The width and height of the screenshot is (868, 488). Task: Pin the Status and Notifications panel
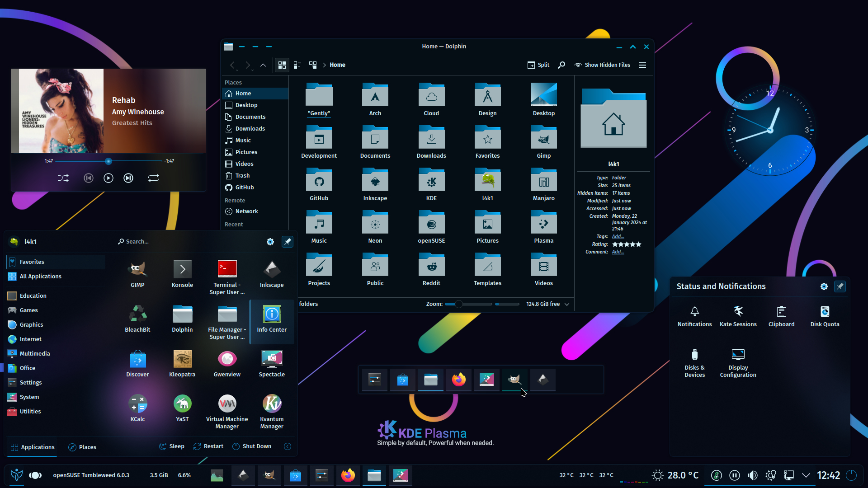(840, 286)
